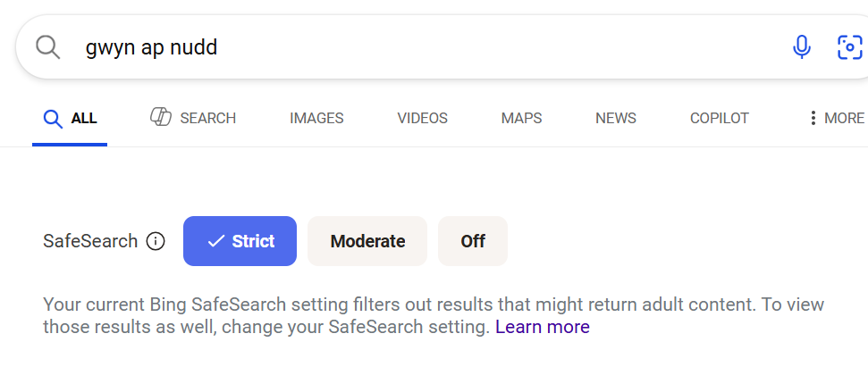Turn SafeSearch Off
The image size is (868, 367).
(473, 241)
